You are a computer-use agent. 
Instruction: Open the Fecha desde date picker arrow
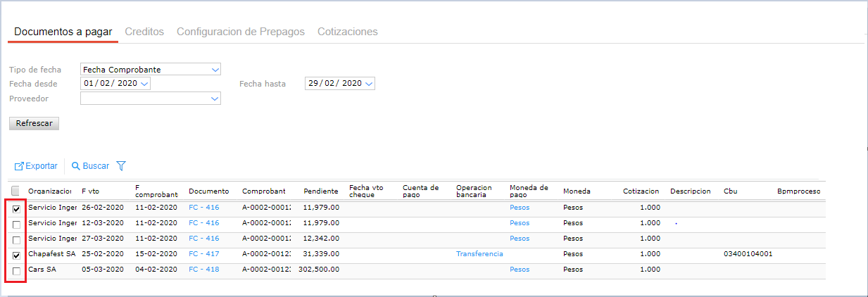(x=145, y=84)
